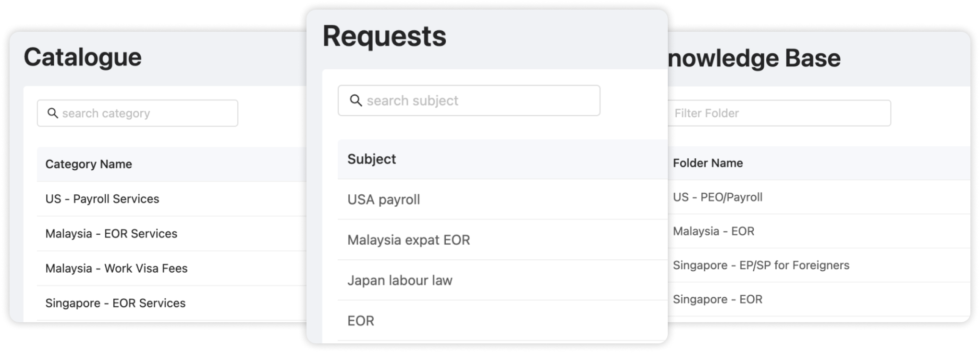The image size is (980, 353).
Task: Select the Category Name column header
Action: point(89,164)
